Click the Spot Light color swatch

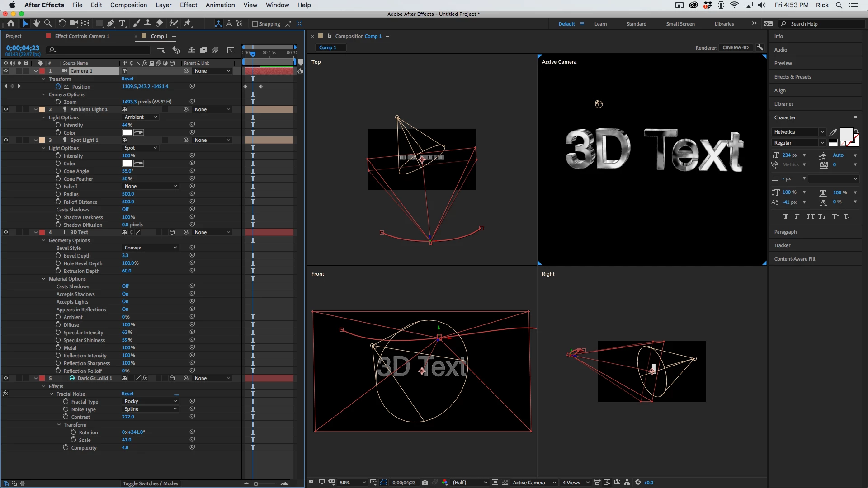[127, 163]
